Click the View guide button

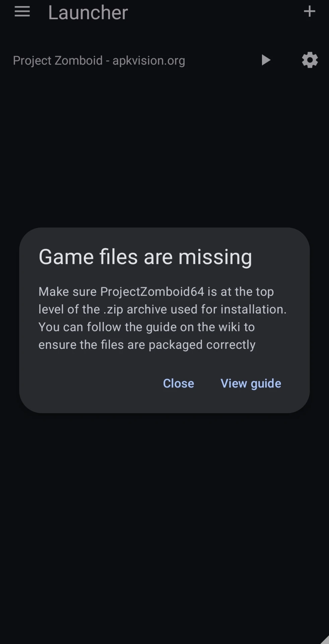[x=251, y=383]
